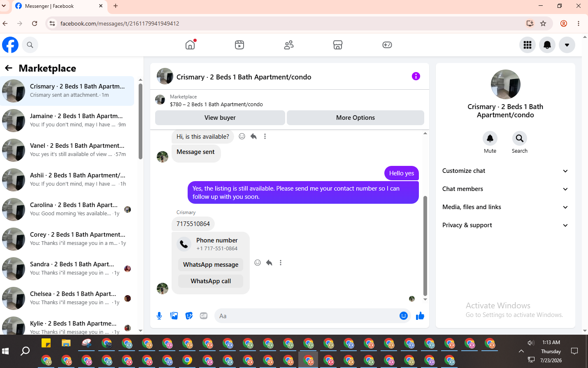Open the Crismary conversation in chat list
This screenshot has height=368, width=588.
click(67, 91)
